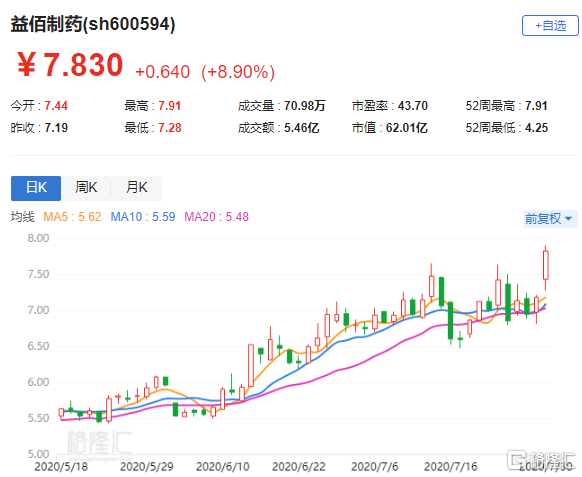The width and height of the screenshot is (582, 477).
Task: Click the 52周最高 value 7.91
Action: (x=536, y=106)
